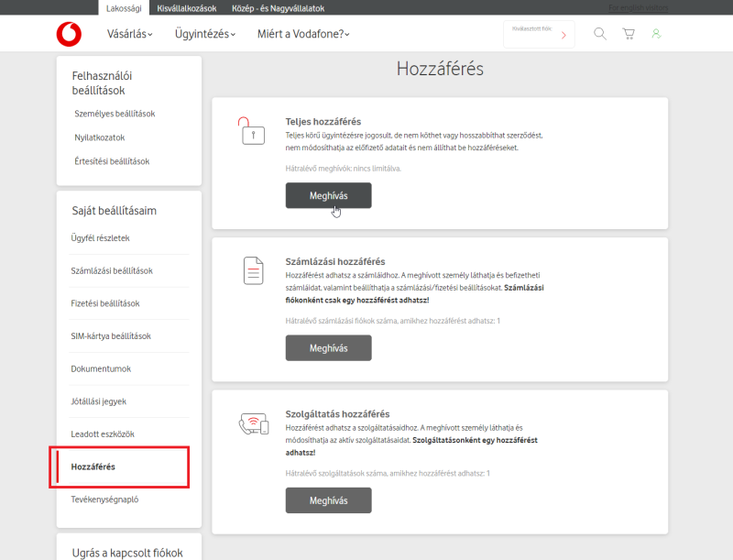Switch to the Lakossági tab
The width and height of the screenshot is (733, 560).
124,8
